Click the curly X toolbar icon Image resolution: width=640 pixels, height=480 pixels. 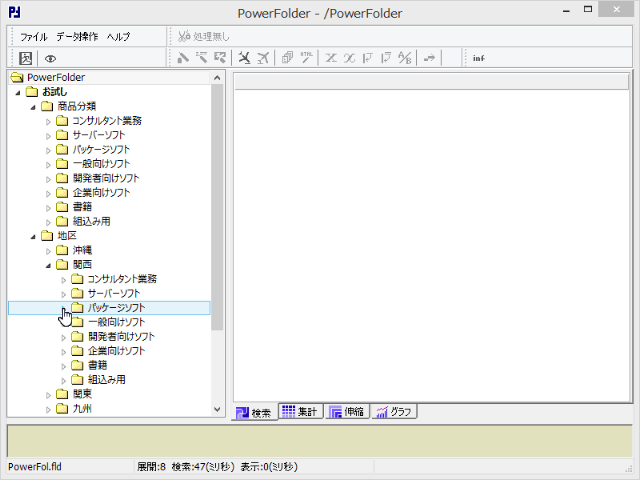coord(349,58)
